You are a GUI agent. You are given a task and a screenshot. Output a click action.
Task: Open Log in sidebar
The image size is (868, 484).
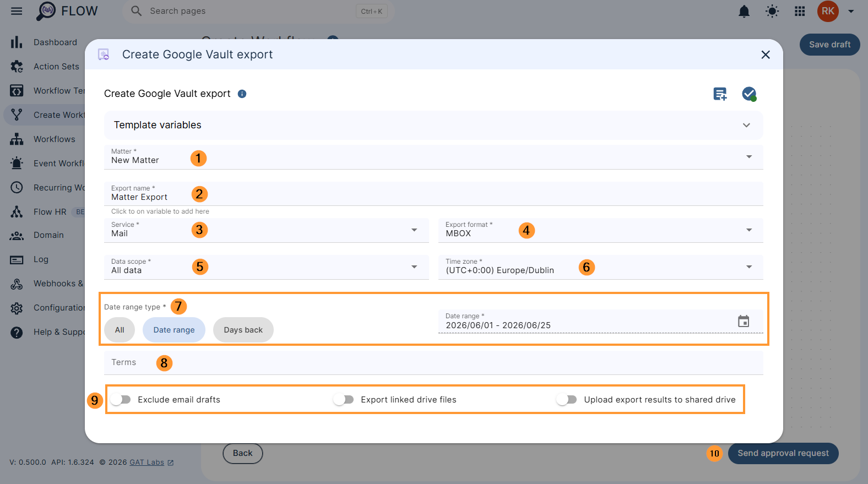click(41, 259)
